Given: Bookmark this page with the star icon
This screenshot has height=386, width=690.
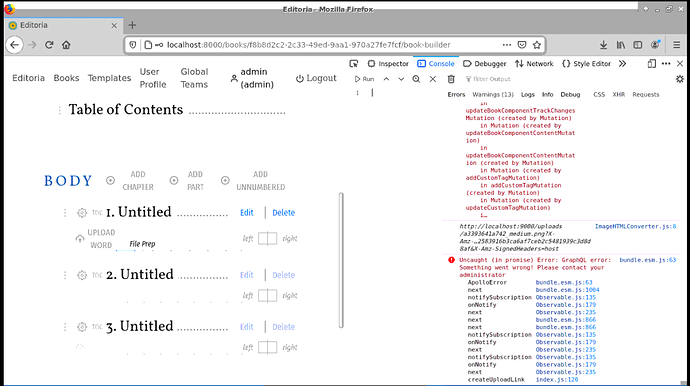Looking at the screenshot, I should [537, 45].
